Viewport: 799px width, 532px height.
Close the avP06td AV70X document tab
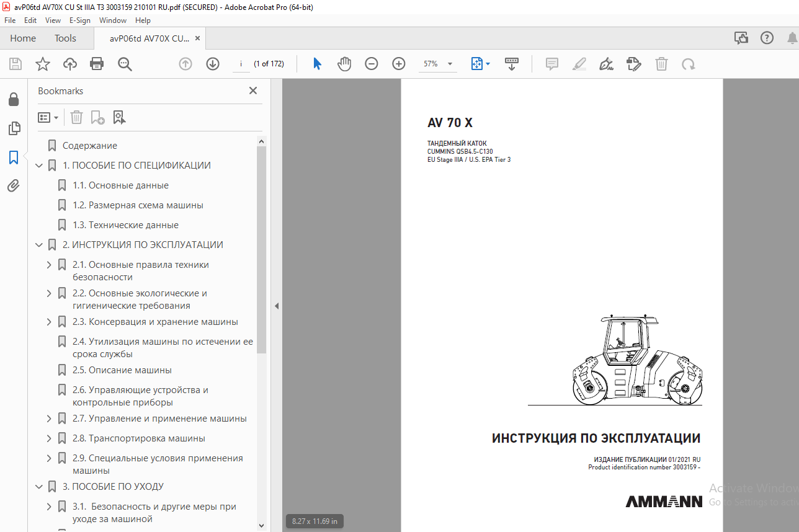197,38
